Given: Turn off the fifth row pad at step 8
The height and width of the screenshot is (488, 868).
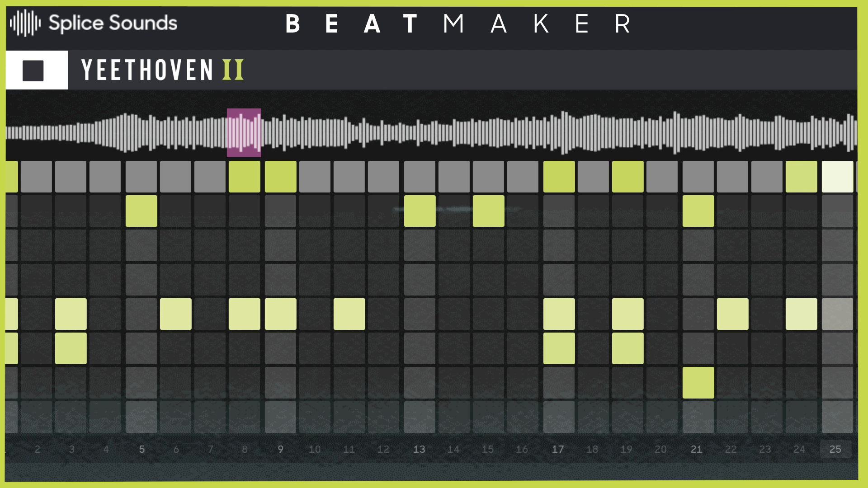Looking at the screenshot, I should (245, 314).
